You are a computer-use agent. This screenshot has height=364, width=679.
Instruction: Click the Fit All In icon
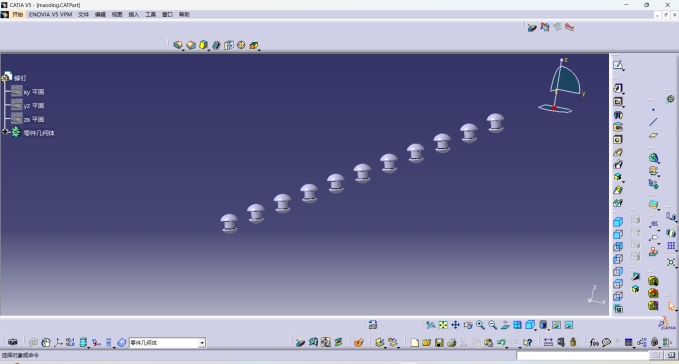(x=443, y=325)
